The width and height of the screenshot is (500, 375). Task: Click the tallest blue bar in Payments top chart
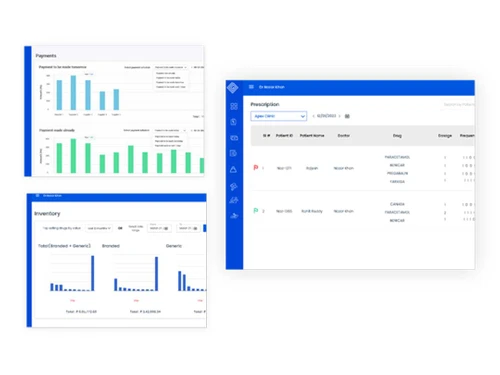(x=73, y=93)
